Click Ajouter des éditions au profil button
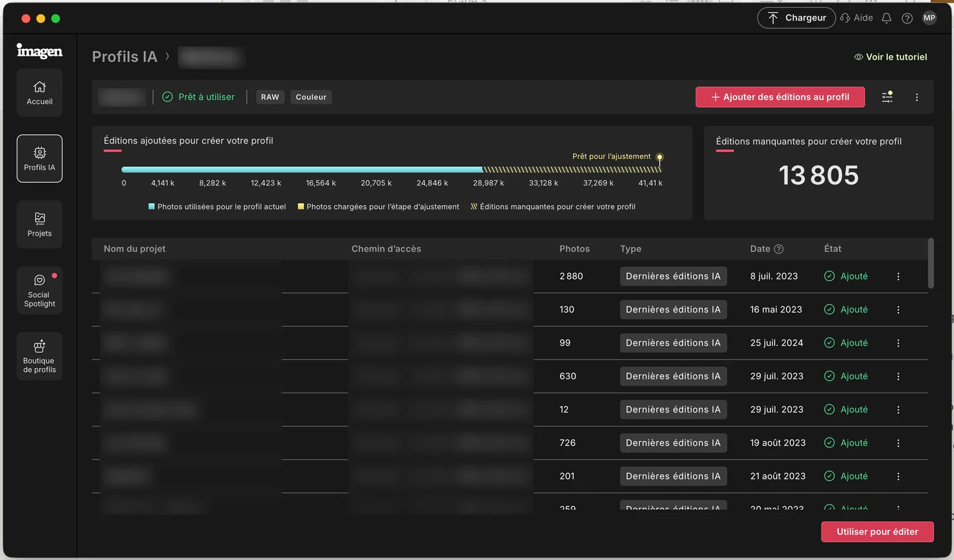The image size is (954, 560). (x=780, y=97)
